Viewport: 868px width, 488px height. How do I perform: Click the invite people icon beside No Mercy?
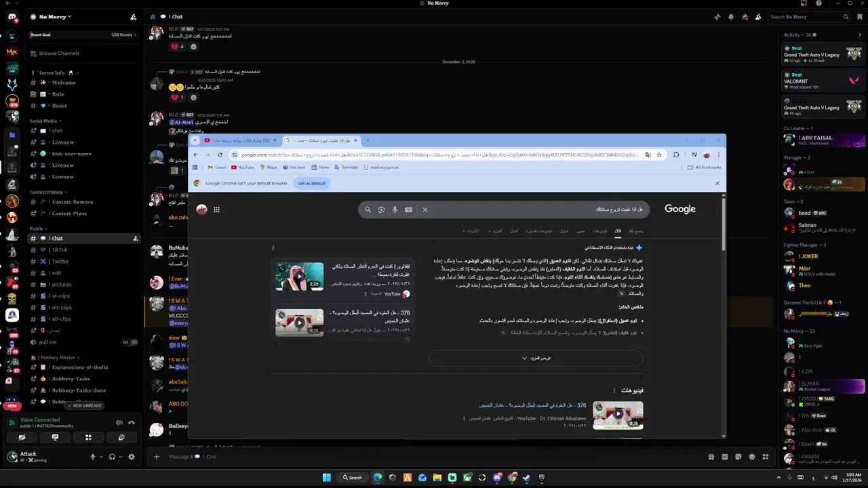133,17
